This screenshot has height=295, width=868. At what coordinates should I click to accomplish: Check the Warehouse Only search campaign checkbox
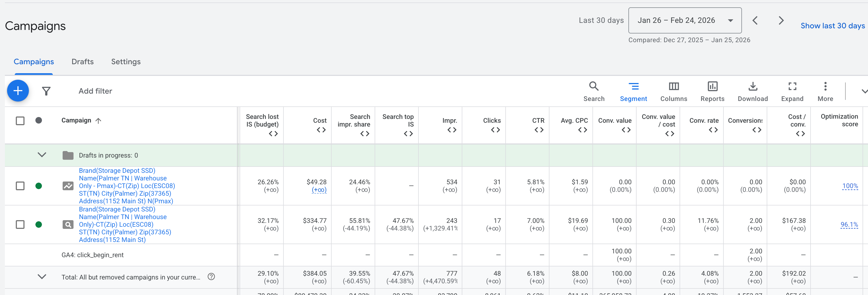[x=20, y=225]
